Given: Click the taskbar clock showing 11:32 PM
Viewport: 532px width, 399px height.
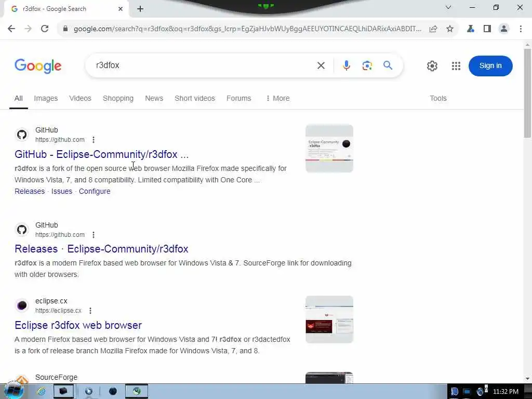Looking at the screenshot, I should [x=506, y=392].
